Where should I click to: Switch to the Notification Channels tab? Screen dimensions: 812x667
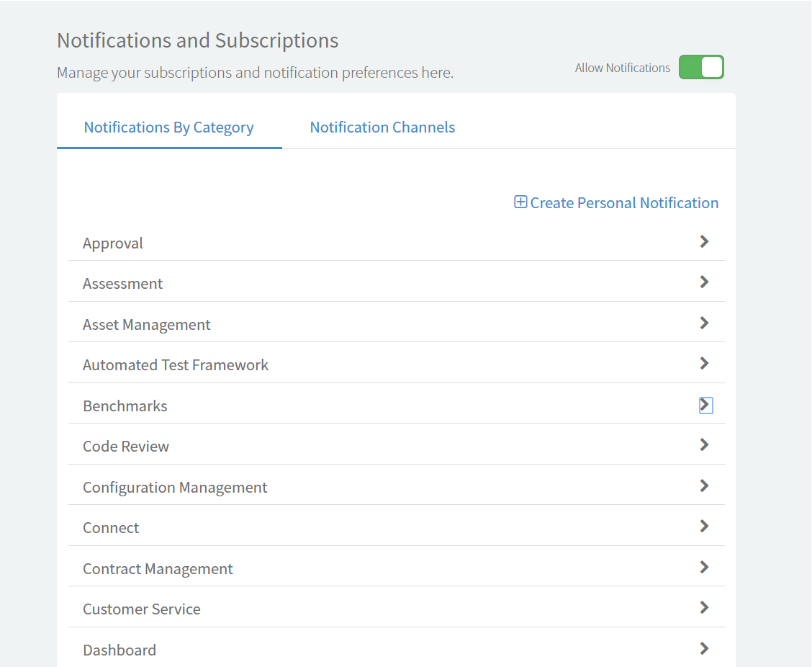pos(382,127)
